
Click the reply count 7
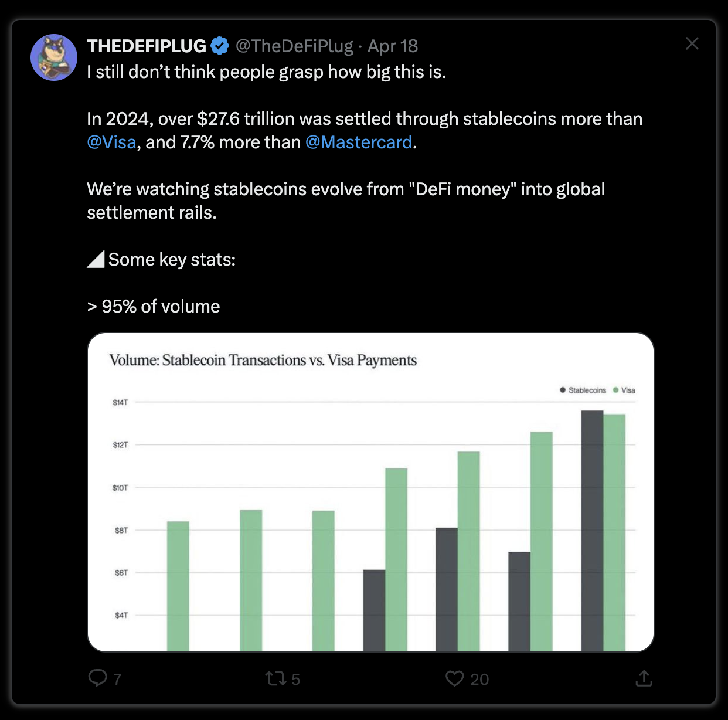(117, 679)
